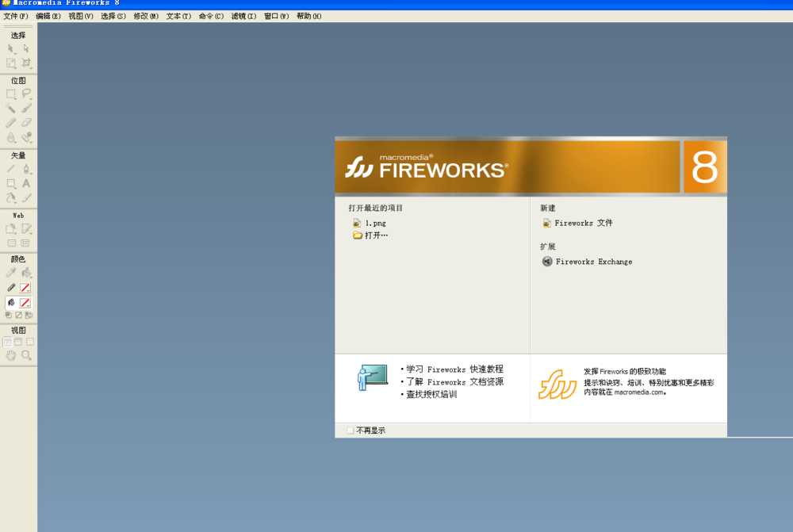Select the Pointer tool
Image resolution: width=793 pixels, height=532 pixels.
(x=10, y=48)
